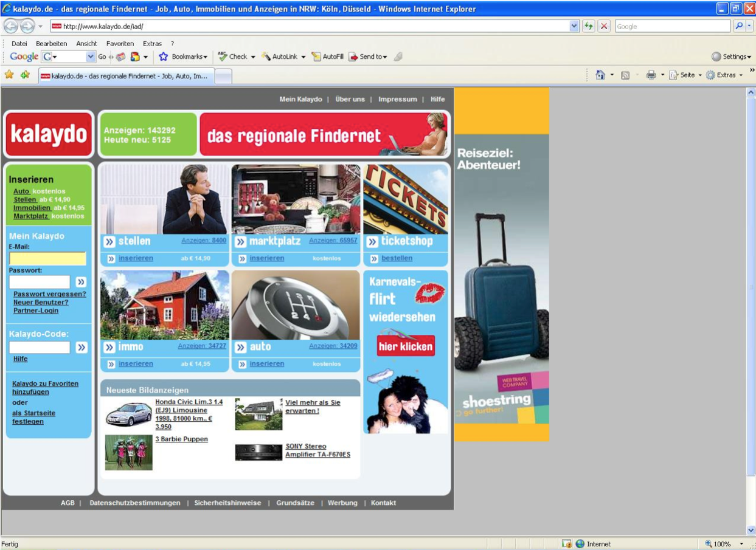Click the Datenschutzbestimmungen footer link
The width and height of the screenshot is (756, 550).
[x=135, y=503]
